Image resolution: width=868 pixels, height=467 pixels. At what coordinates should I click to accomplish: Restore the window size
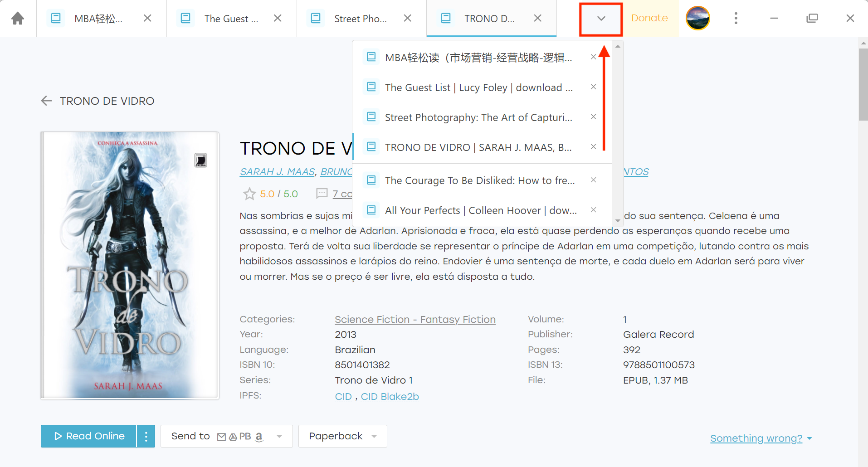pos(812,18)
